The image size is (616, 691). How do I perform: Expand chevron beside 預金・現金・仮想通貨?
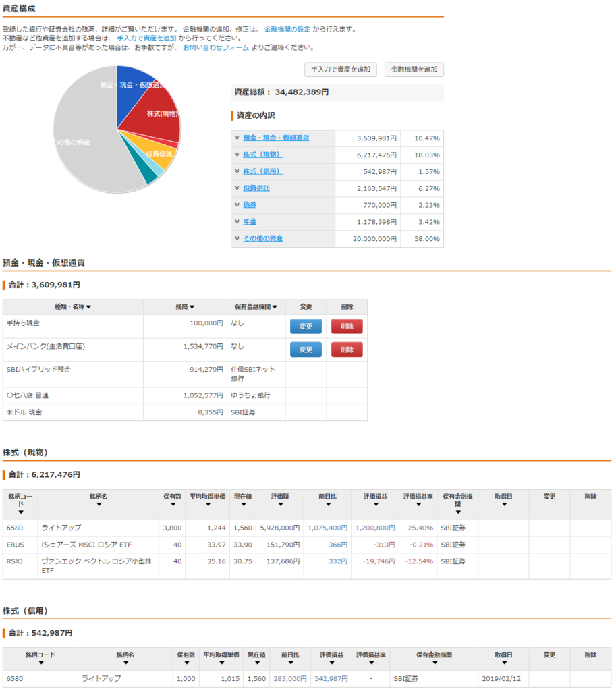237,138
